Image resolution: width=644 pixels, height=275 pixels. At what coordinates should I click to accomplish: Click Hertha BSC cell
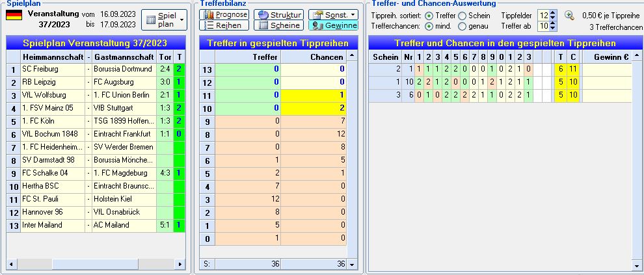[x=53, y=186]
